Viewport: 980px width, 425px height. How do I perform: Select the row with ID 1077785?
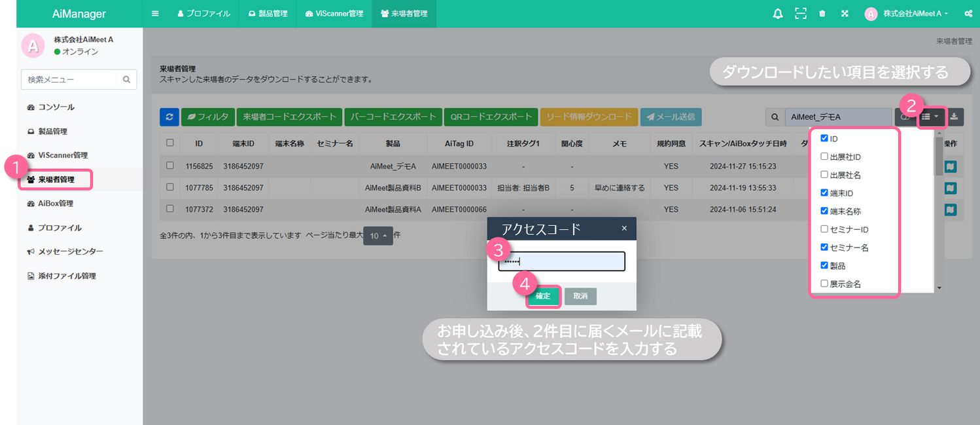[x=170, y=187]
